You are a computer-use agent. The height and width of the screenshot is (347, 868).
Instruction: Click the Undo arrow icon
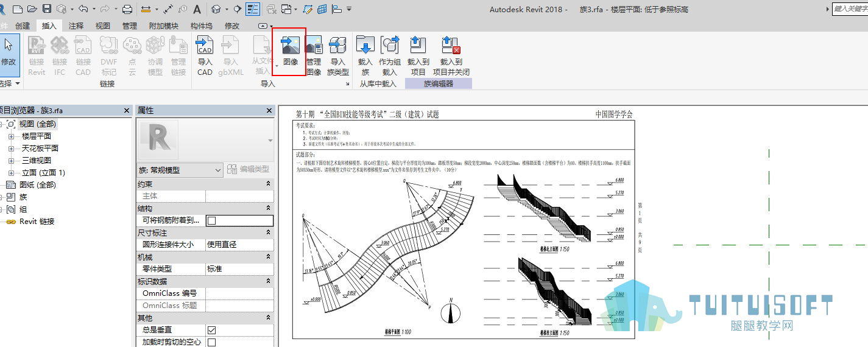click(83, 9)
